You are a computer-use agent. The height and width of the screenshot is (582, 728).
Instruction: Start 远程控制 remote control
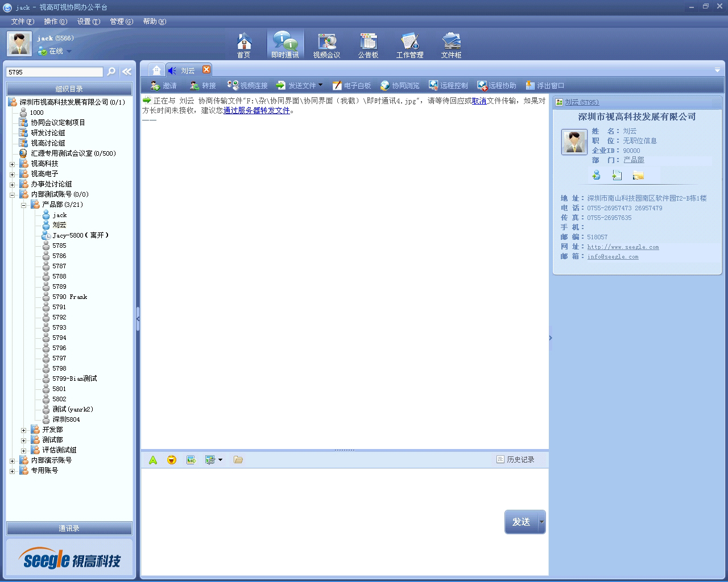tap(448, 85)
